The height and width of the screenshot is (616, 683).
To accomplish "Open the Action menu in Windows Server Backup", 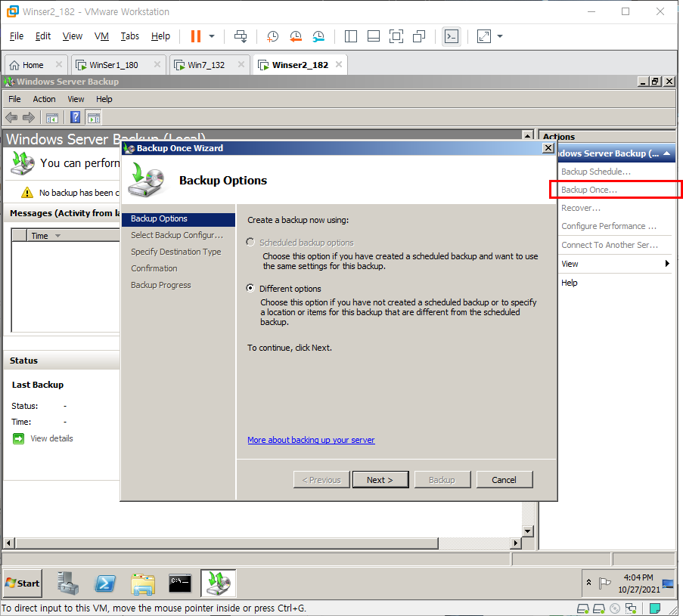I will pyautogui.click(x=44, y=99).
